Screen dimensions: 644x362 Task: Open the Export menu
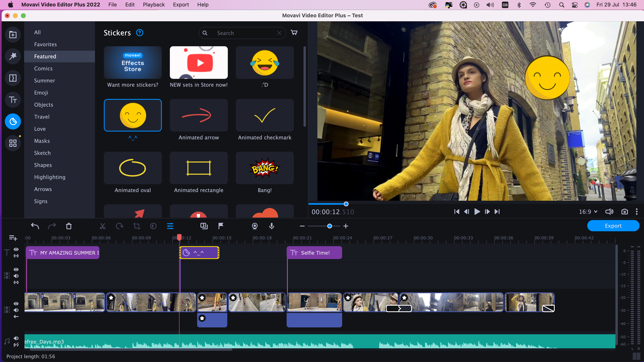pos(181,4)
